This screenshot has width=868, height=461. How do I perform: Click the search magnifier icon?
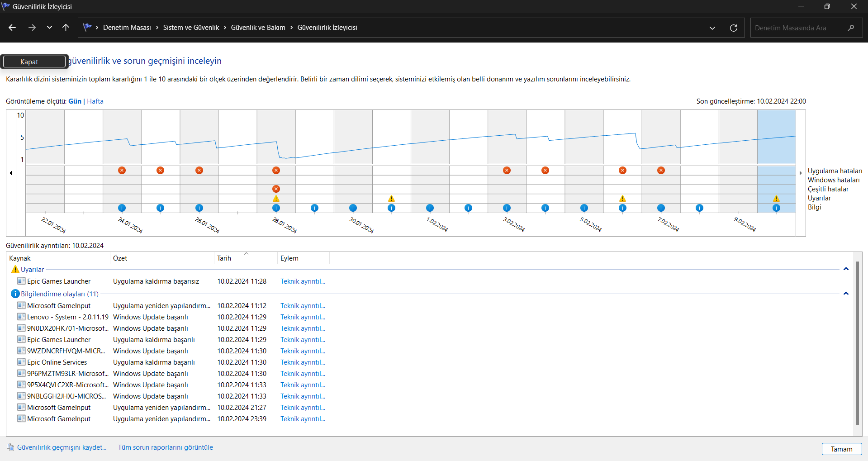(x=851, y=28)
